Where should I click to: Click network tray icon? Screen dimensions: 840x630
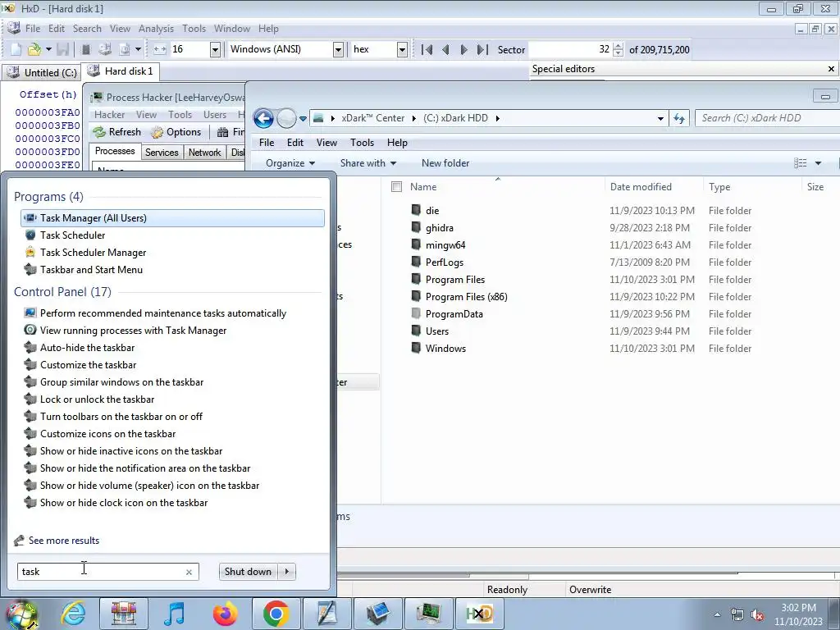tap(737, 615)
